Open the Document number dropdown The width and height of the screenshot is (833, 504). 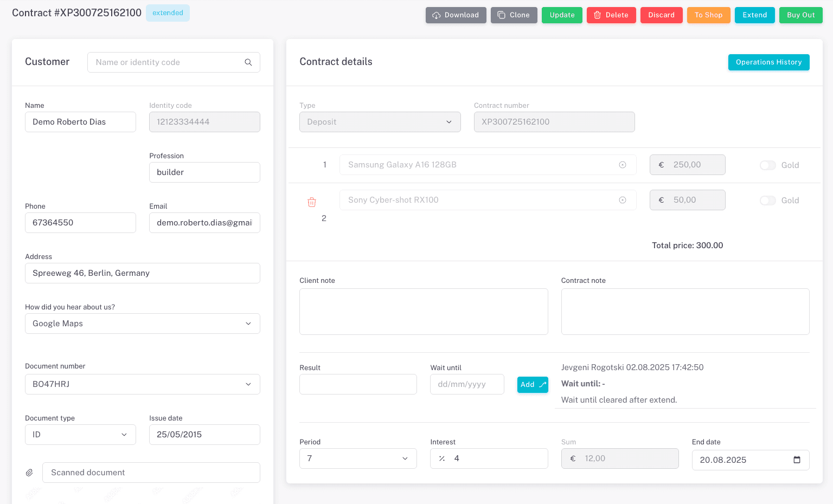click(143, 384)
